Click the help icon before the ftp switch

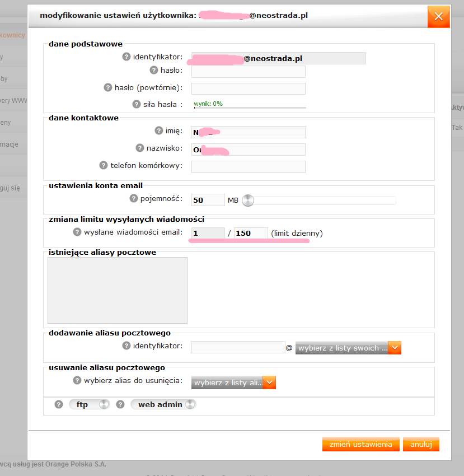point(59,404)
